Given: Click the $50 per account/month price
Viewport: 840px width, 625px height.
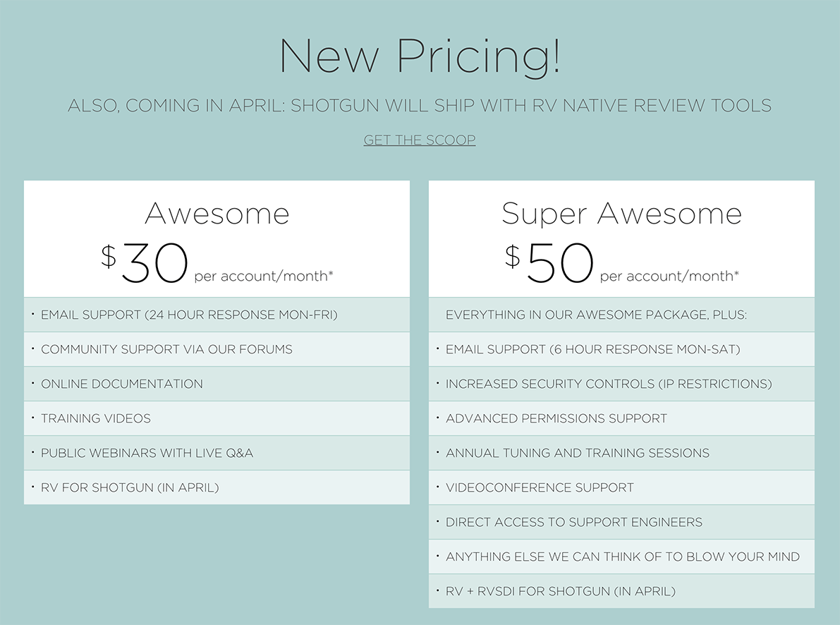Looking at the screenshot, I should [x=621, y=262].
